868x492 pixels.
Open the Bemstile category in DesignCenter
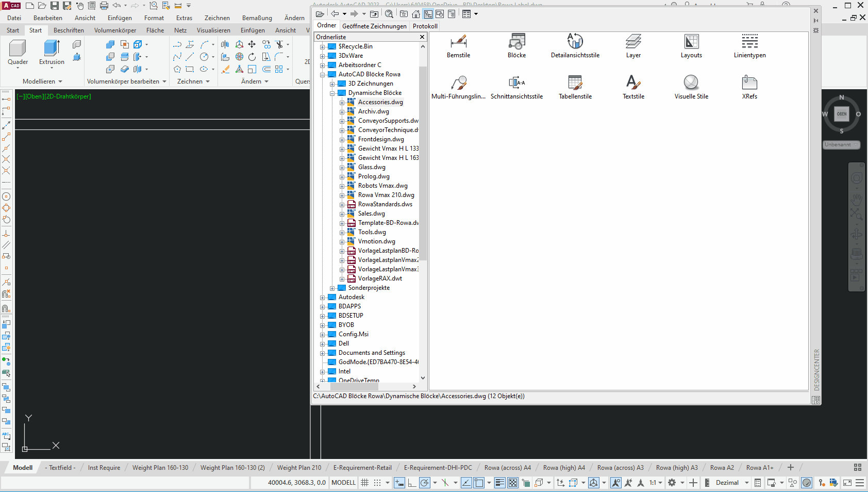pos(458,45)
